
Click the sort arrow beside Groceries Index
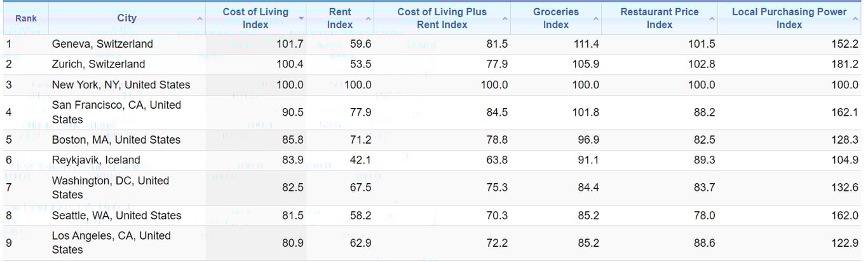(596, 18)
